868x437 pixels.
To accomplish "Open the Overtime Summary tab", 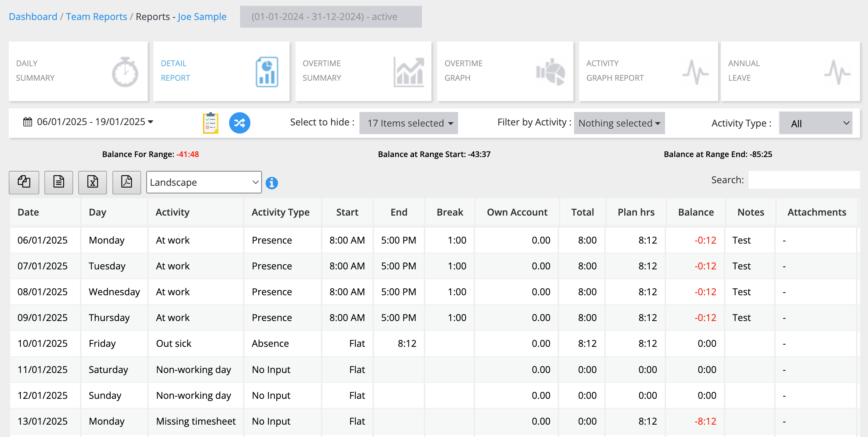I will [x=363, y=71].
